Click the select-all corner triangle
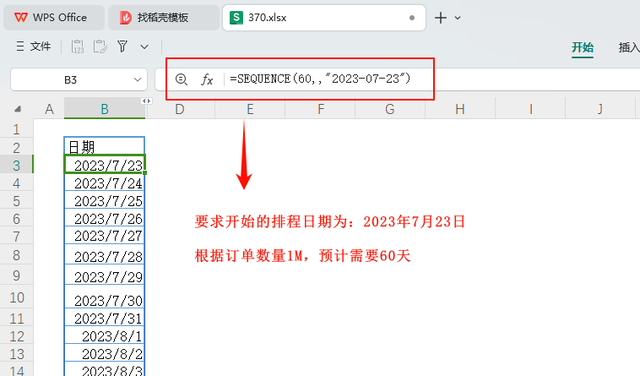Image resolution: width=640 pixels, height=376 pixels. (x=18, y=109)
